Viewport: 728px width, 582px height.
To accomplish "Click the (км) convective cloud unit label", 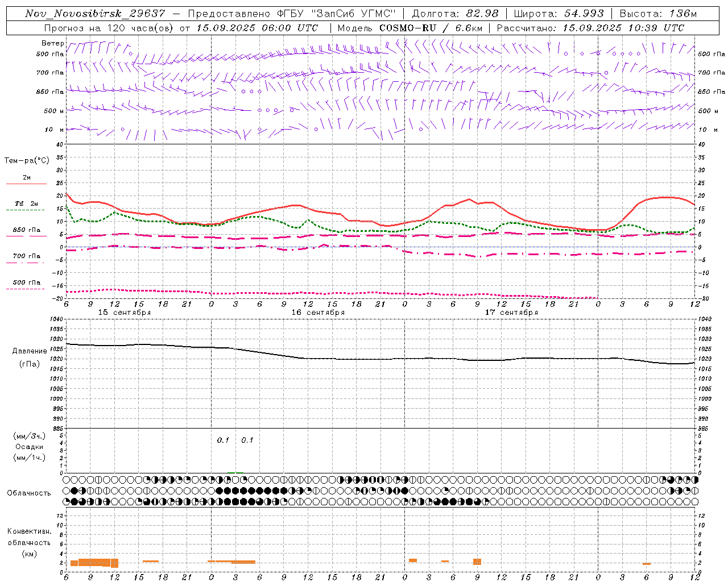I will (30, 554).
